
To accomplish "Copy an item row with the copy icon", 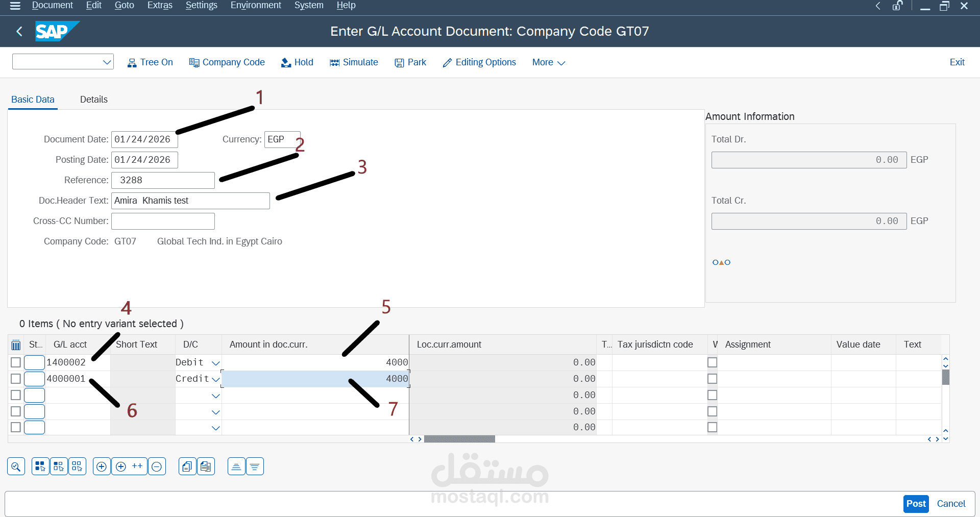I will click(187, 466).
